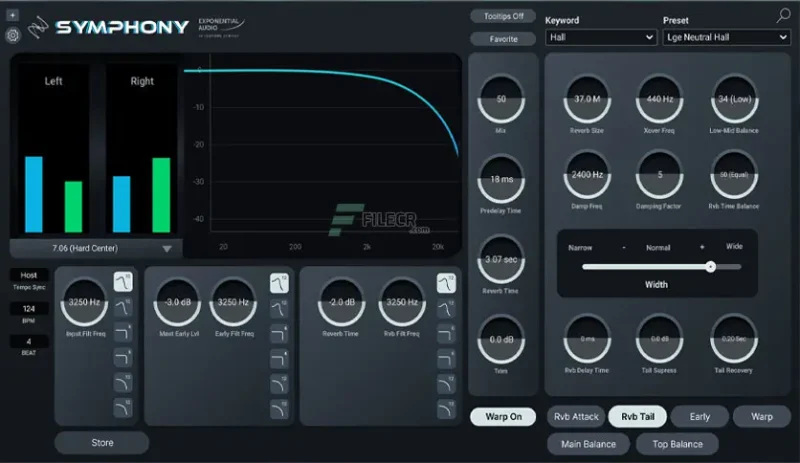Click the BPM field showing 124
Screen dimensions: 800x463
pyautogui.click(x=29, y=309)
